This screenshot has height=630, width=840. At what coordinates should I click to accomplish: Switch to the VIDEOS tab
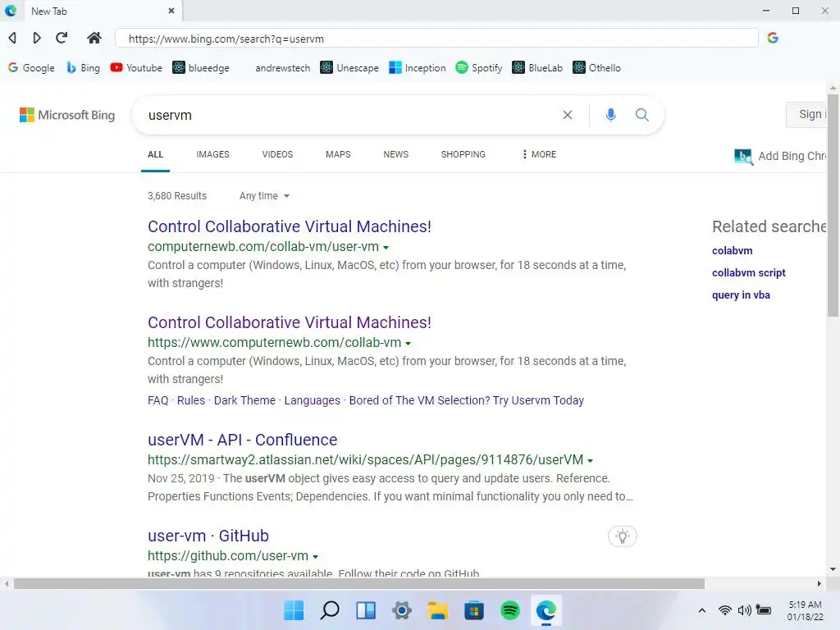coord(277,154)
